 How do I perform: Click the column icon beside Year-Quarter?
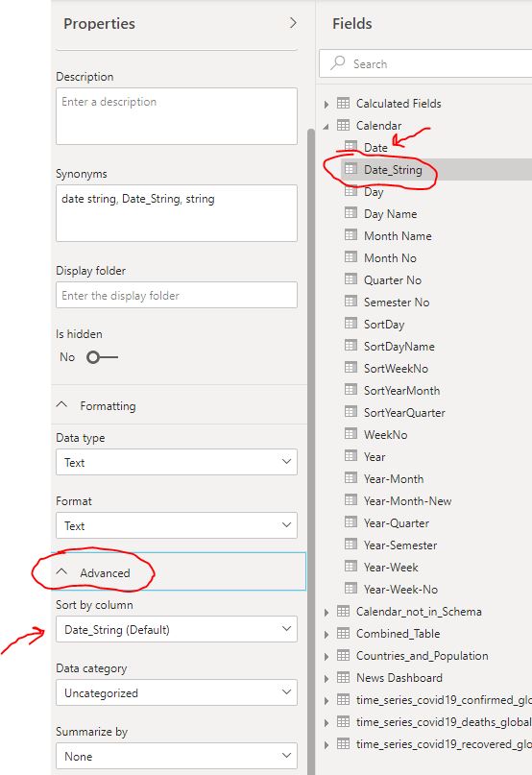click(351, 522)
